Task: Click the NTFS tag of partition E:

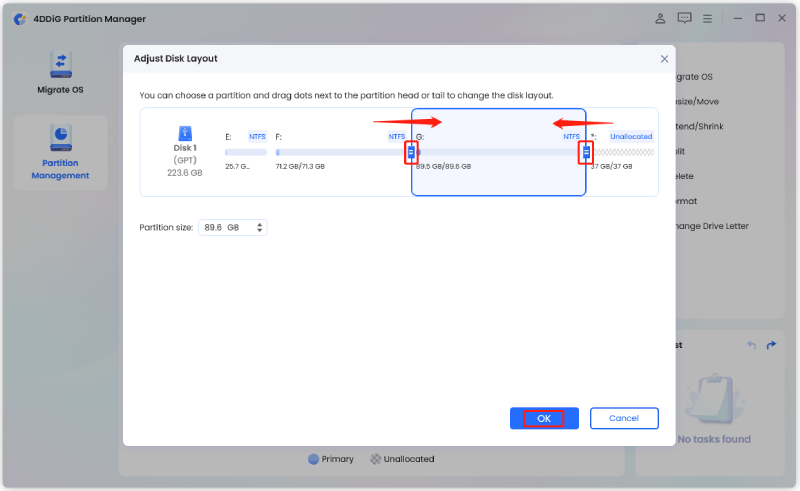Action: (x=257, y=136)
